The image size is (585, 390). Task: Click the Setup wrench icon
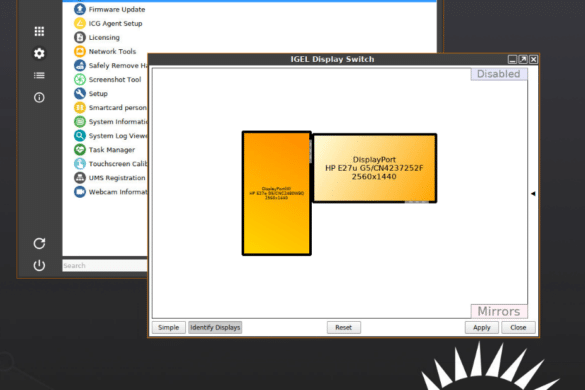tap(79, 93)
